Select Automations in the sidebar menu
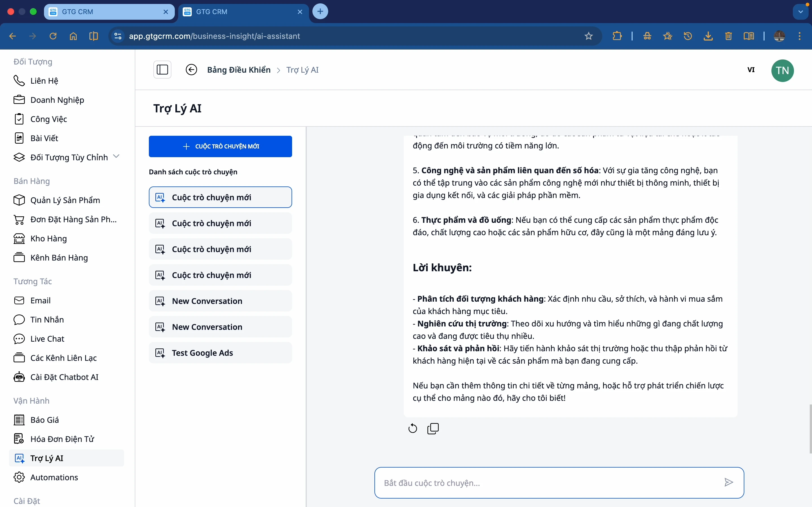Screen dimensions: 812x507 point(54,477)
